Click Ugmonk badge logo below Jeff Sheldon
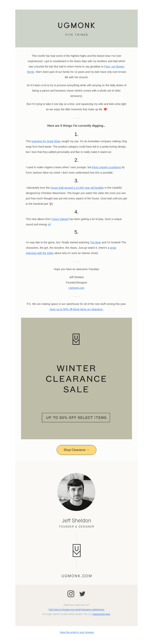Image resolution: width=153 pixels, height=644 pixels. [76, 550]
